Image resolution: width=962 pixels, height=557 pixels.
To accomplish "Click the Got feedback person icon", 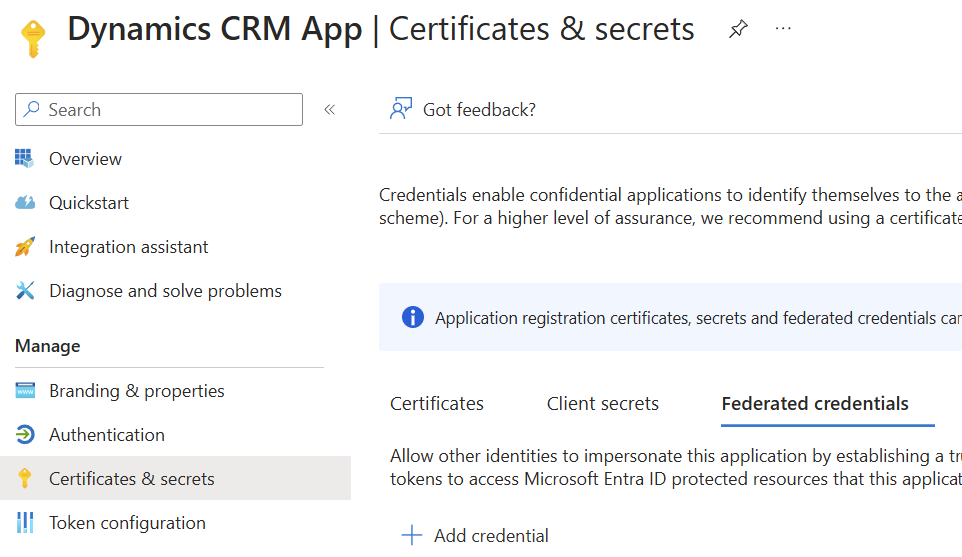I will [x=401, y=109].
